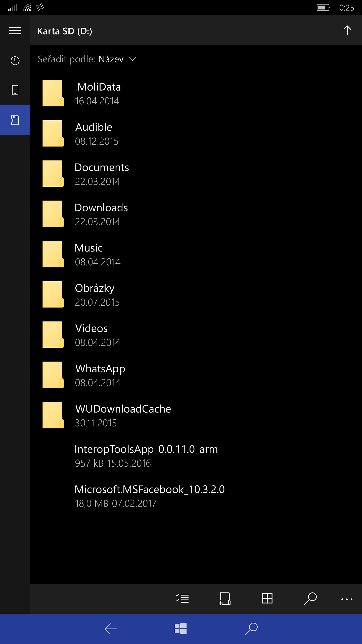Image resolution: width=362 pixels, height=644 pixels.
Task: Open the WUDownloadCache folder icon
Action: [53, 415]
